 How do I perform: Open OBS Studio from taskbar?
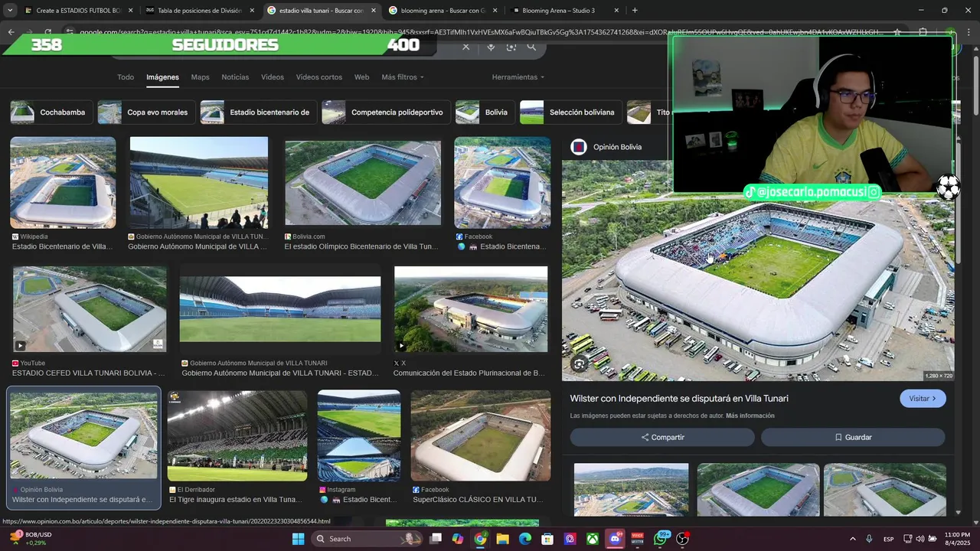pos(682,539)
